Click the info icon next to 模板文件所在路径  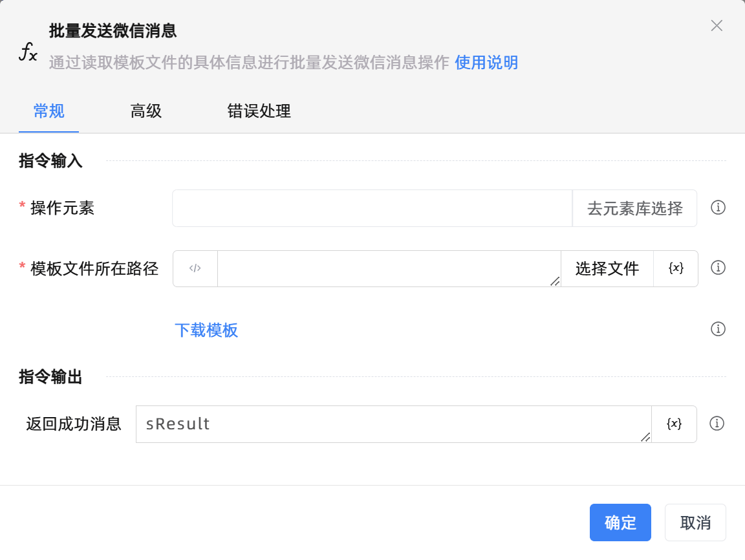pyautogui.click(x=718, y=267)
